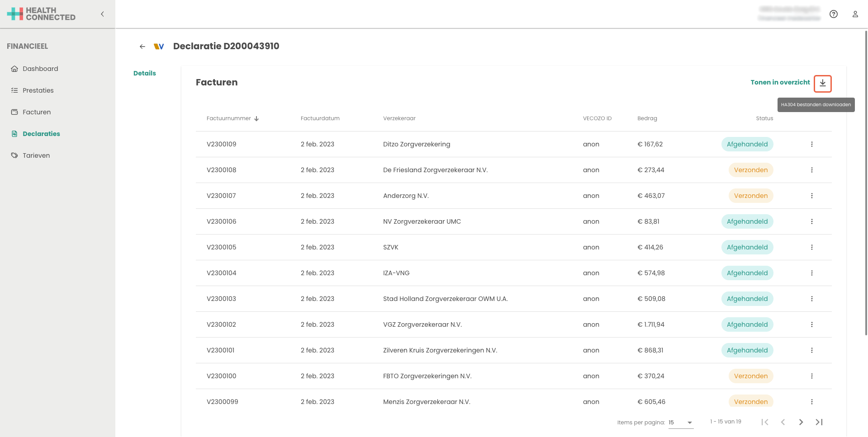Viewport: 868px width, 437px height.
Task: Open actions menu for VGZ Zorgverzekeraar row
Action: click(x=811, y=324)
